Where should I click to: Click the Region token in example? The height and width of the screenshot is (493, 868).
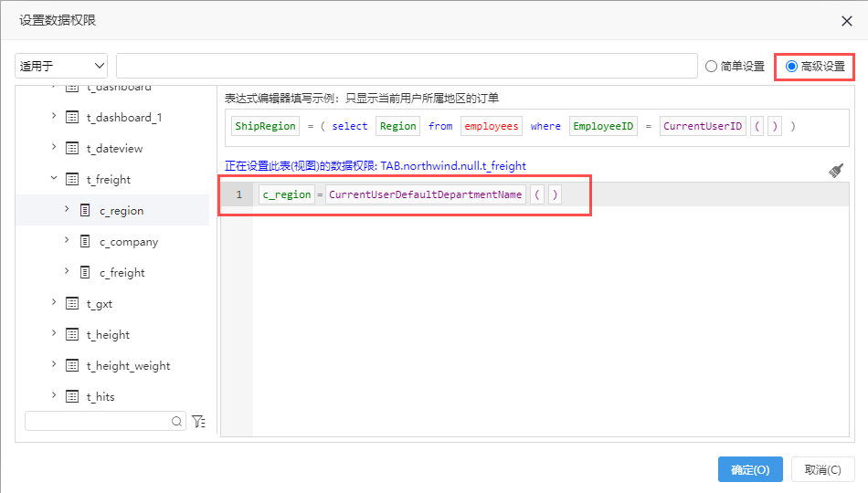tap(397, 126)
